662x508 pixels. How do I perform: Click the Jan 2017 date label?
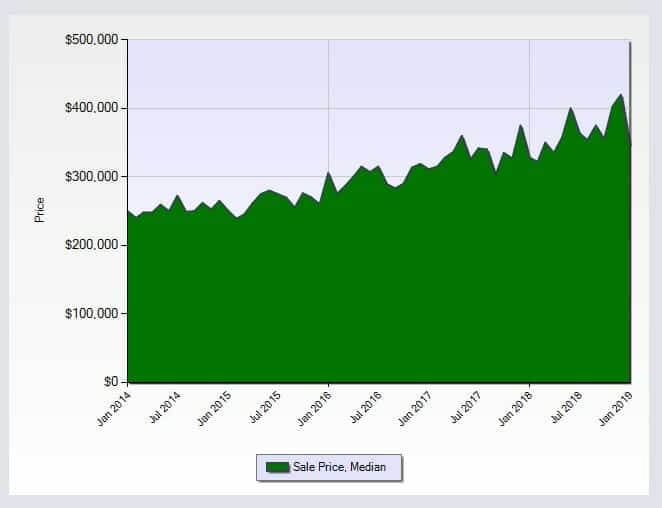(x=415, y=408)
